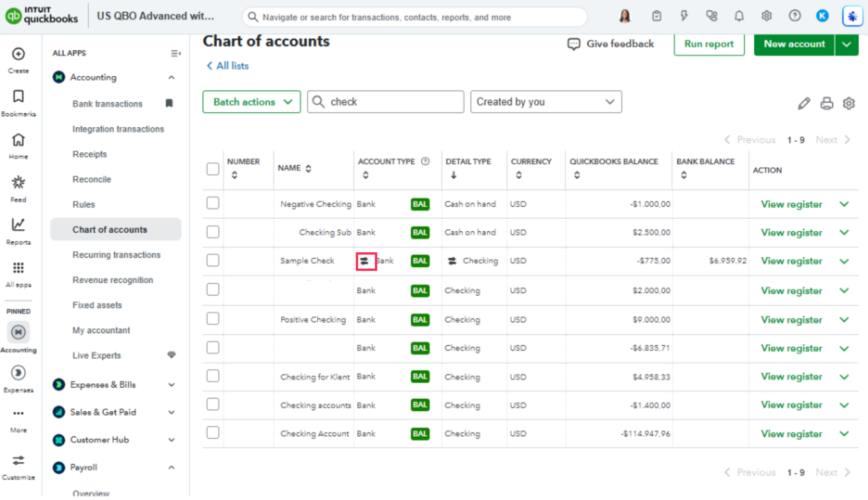868x500 pixels.
Task: Toggle the select-all header checkbox
Action: 213,169
